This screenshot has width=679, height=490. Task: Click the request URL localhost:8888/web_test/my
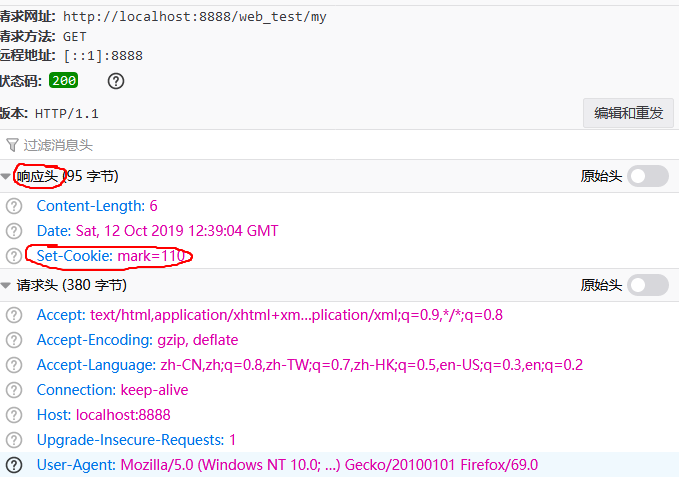click(x=194, y=17)
